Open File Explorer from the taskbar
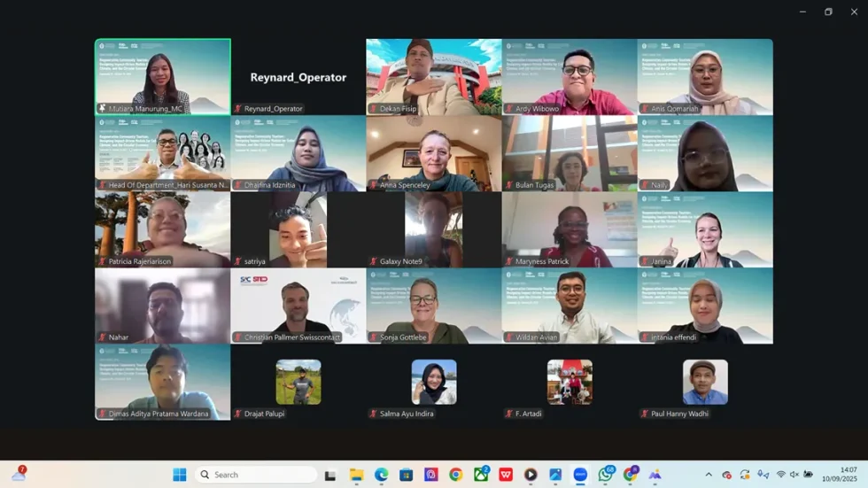The height and width of the screenshot is (488, 868). click(x=356, y=475)
